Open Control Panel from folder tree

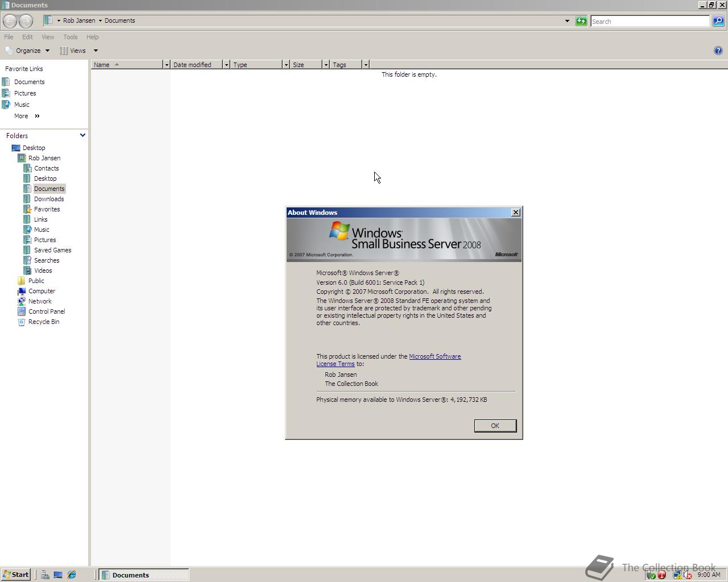point(47,311)
